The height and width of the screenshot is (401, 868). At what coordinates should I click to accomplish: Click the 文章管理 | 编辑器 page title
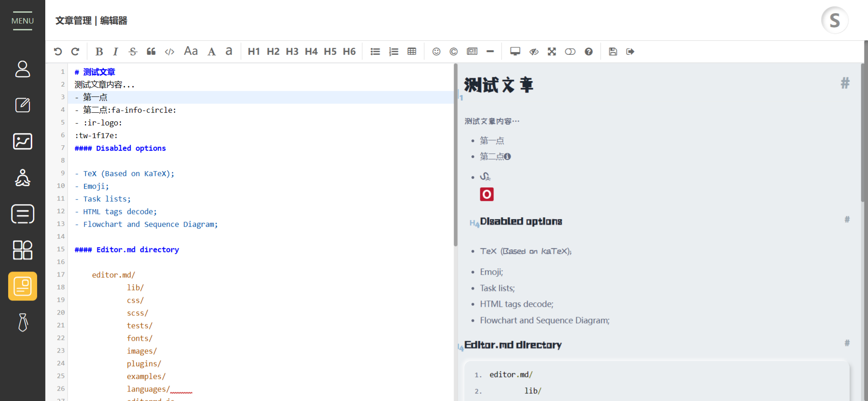pos(91,20)
